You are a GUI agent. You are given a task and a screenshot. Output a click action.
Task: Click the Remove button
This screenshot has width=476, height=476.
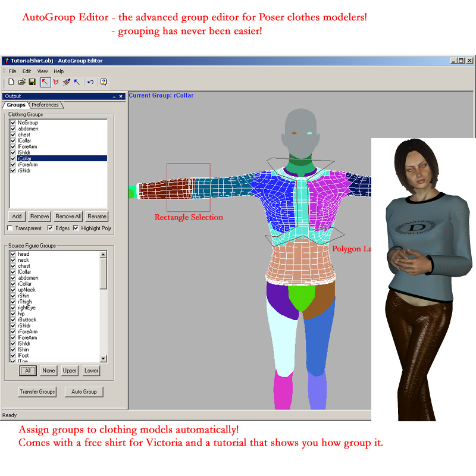click(x=39, y=217)
